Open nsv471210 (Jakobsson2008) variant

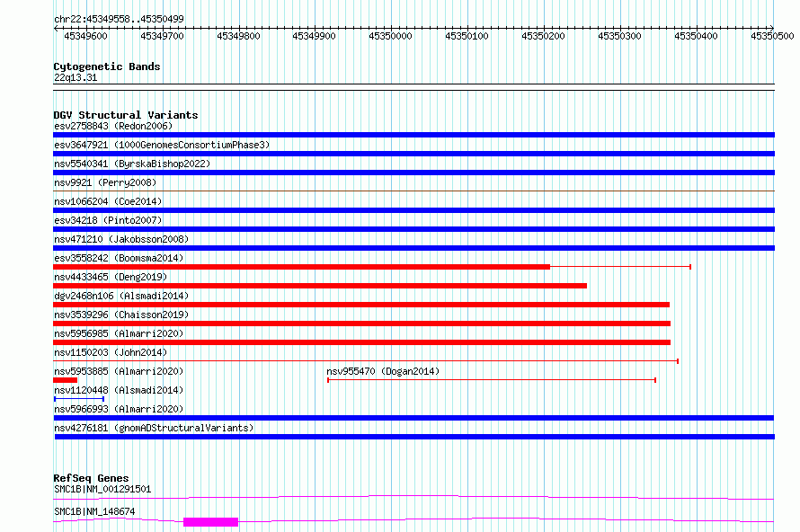[x=121, y=239]
